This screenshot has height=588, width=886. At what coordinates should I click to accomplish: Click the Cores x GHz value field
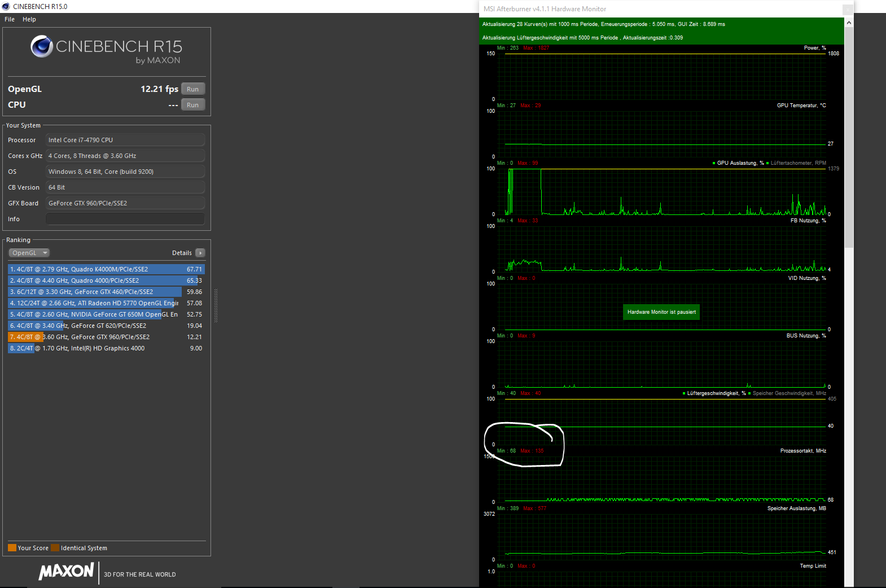(125, 156)
